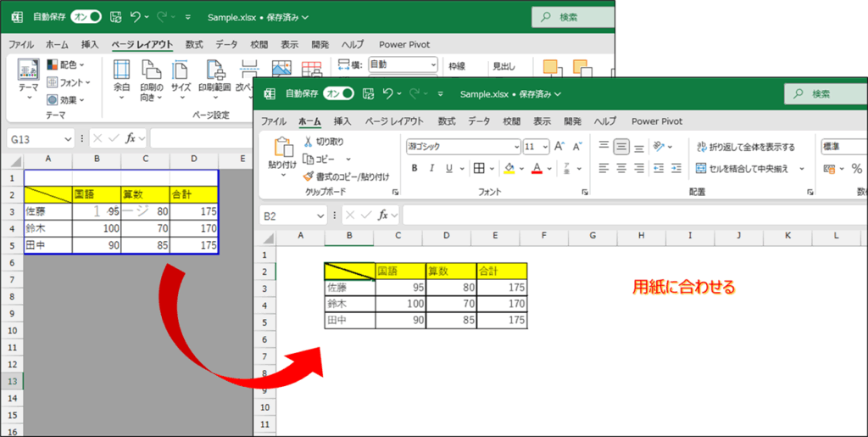Toggle Italic I formatting
The width and height of the screenshot is (868, 437).
[431, 168]
